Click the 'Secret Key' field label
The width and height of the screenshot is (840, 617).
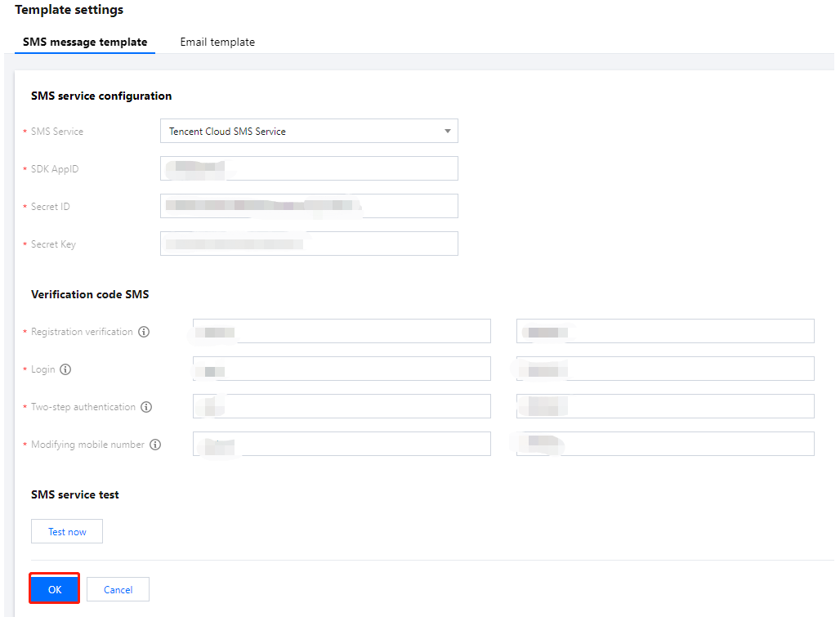[x=54, y=244]
